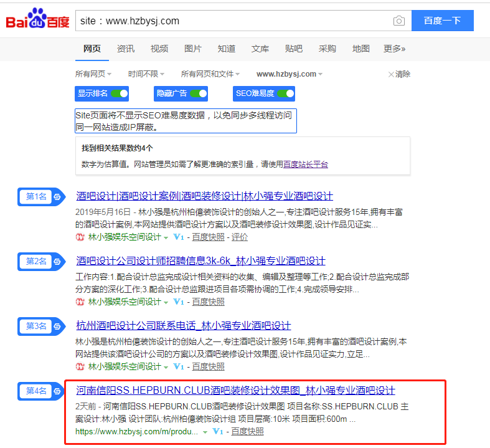Switch to the 知道 tab
The width and height of the screenshot is (490, 448).
point(227,49)
